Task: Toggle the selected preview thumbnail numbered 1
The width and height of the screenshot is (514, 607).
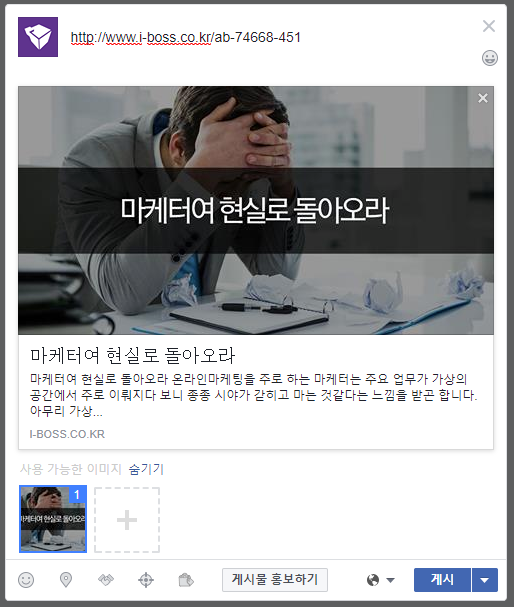Action: point(53,519)
